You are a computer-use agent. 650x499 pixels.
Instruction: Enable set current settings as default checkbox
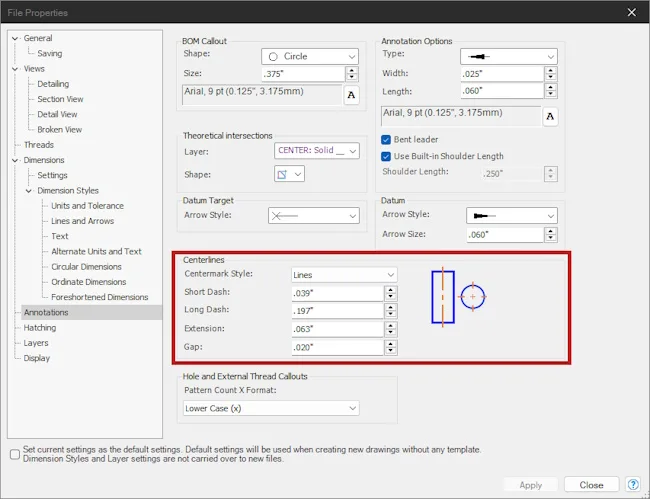(x=15, y=454)
